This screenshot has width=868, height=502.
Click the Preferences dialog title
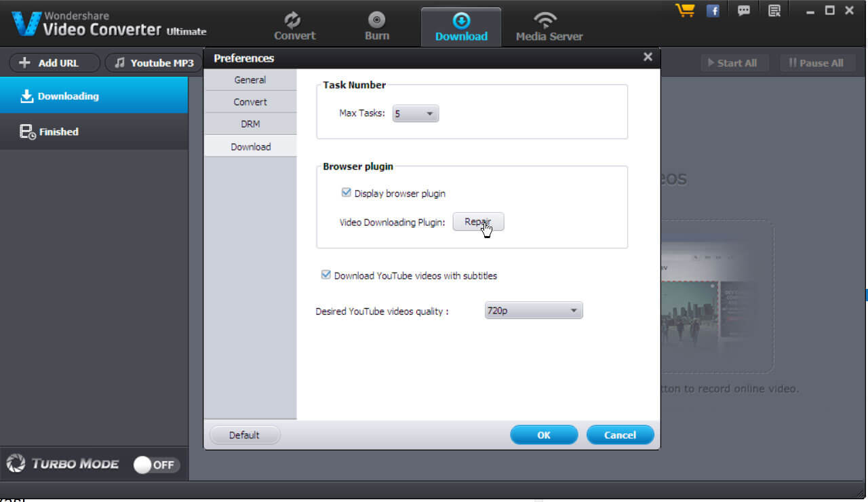[244, 58]
